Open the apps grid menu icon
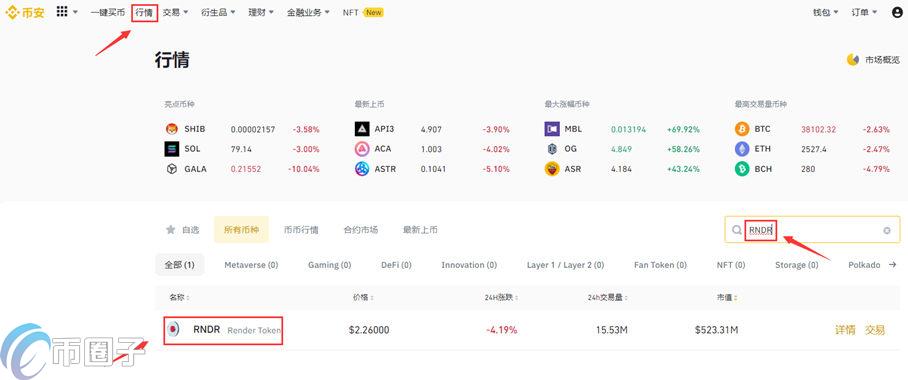908x380 pixels. (62, 12)
